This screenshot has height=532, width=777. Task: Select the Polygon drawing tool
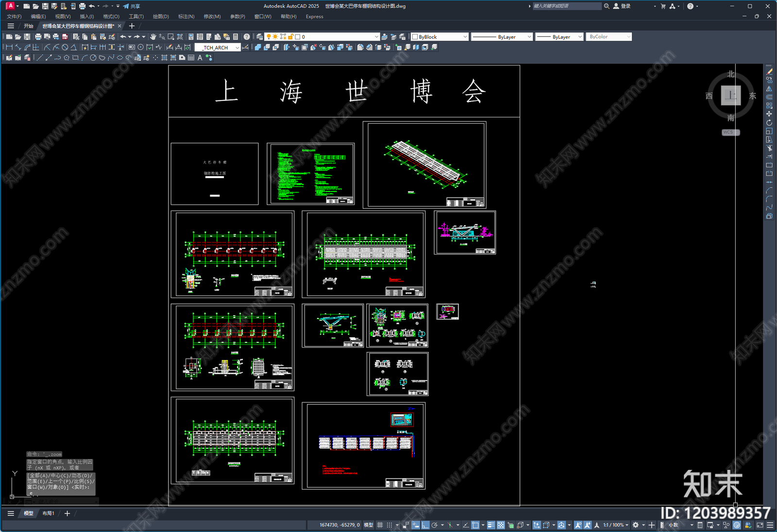[67, 58]
